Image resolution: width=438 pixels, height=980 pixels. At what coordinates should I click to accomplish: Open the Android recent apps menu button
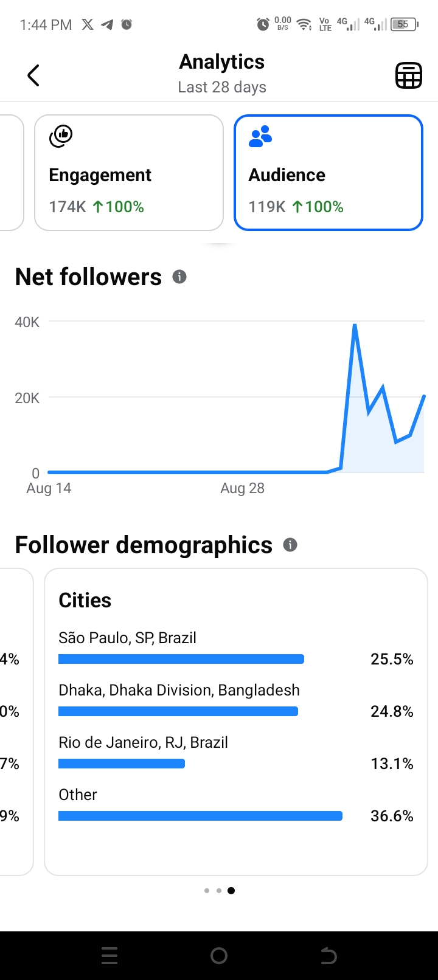(x=109, y=956)
